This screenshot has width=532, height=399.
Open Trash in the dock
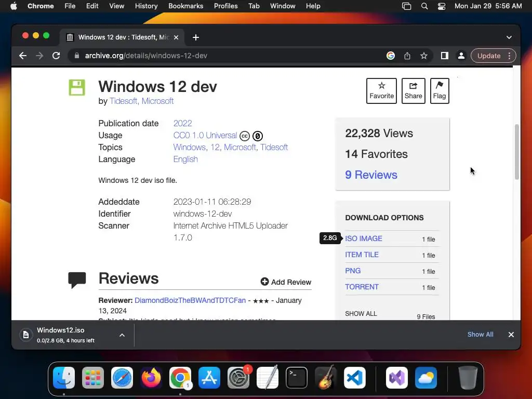coord(468,378)
